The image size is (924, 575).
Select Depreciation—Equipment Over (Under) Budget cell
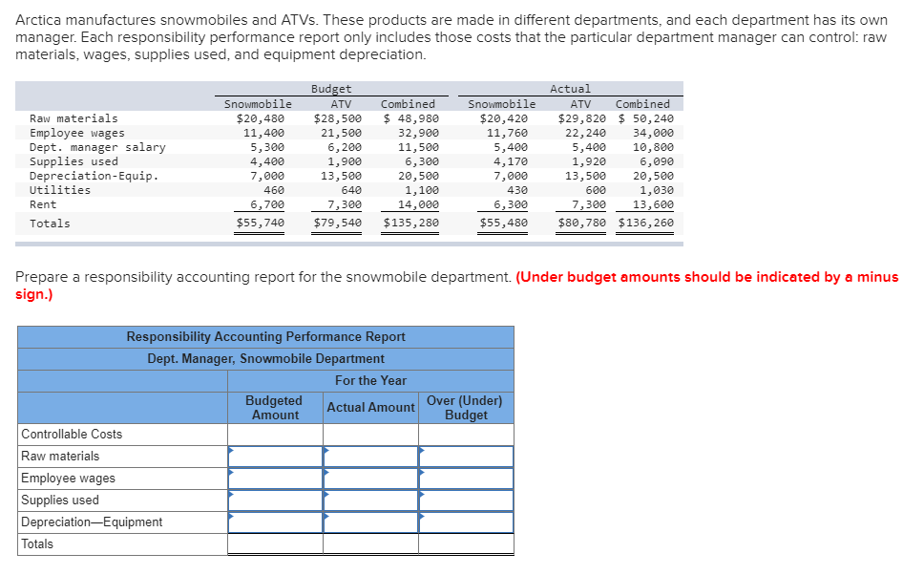coord(466,522)
